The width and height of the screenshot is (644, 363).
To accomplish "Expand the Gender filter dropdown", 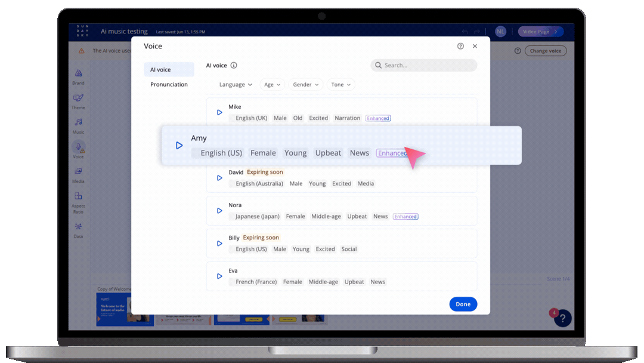I will 306,85.
